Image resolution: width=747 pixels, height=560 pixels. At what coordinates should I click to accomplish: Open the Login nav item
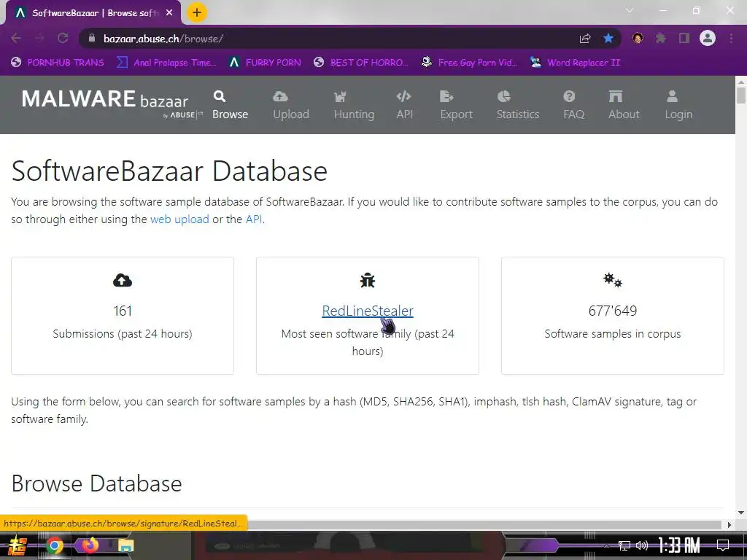pyautogui.click(x=678, y=105)
